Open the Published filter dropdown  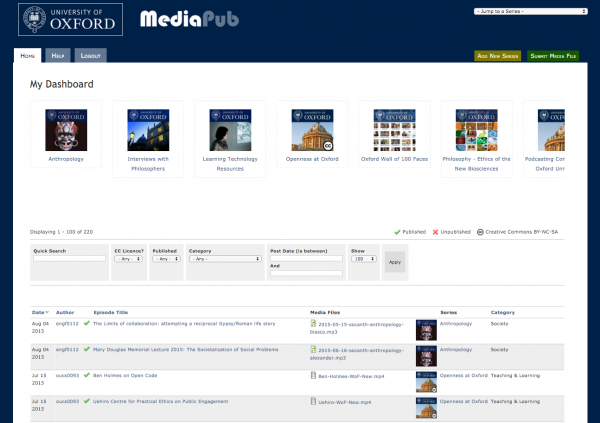[166, 259]
